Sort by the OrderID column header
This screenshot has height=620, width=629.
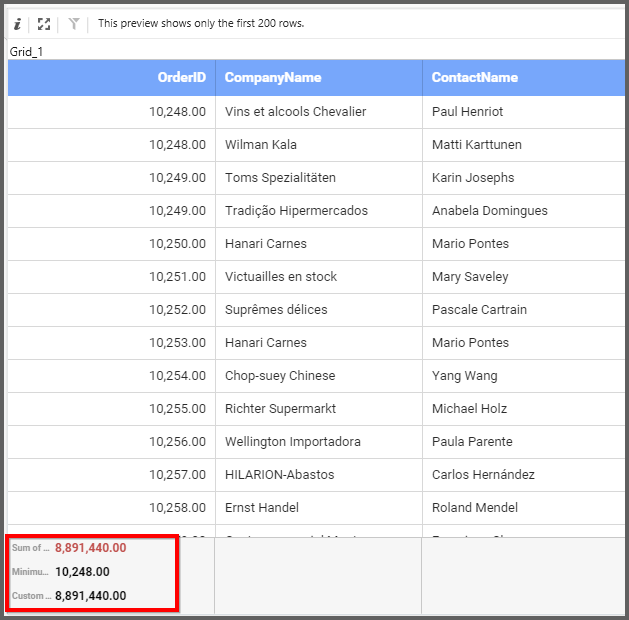click(181, 77)
